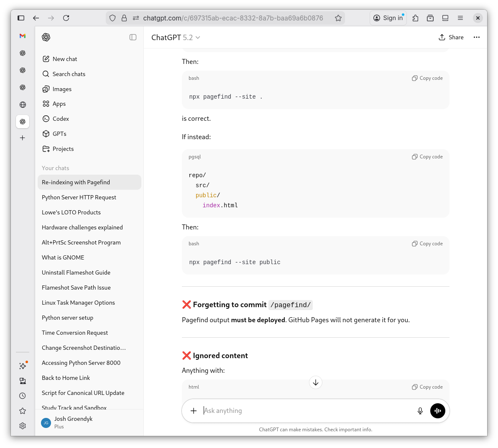Click the Sign in button
This screenshot has height=448, width=498.
388,18
